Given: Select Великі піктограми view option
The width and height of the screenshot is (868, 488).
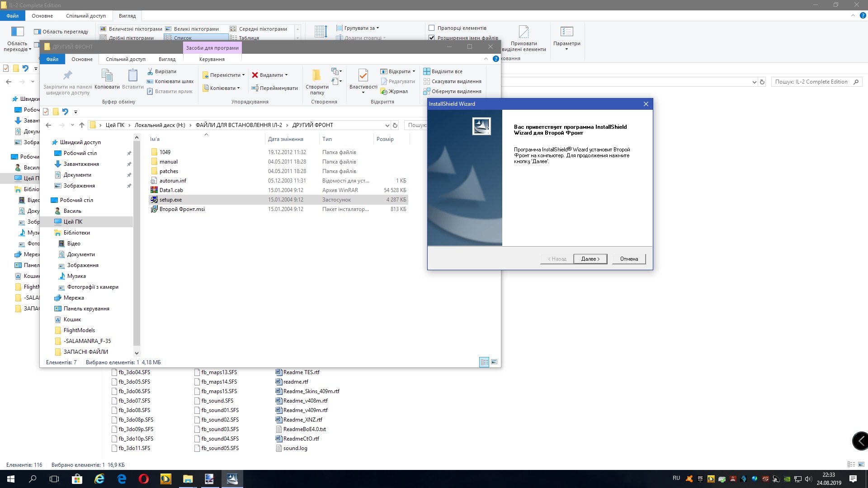Looking at the screenshot, I should click(x=192, y=29).
